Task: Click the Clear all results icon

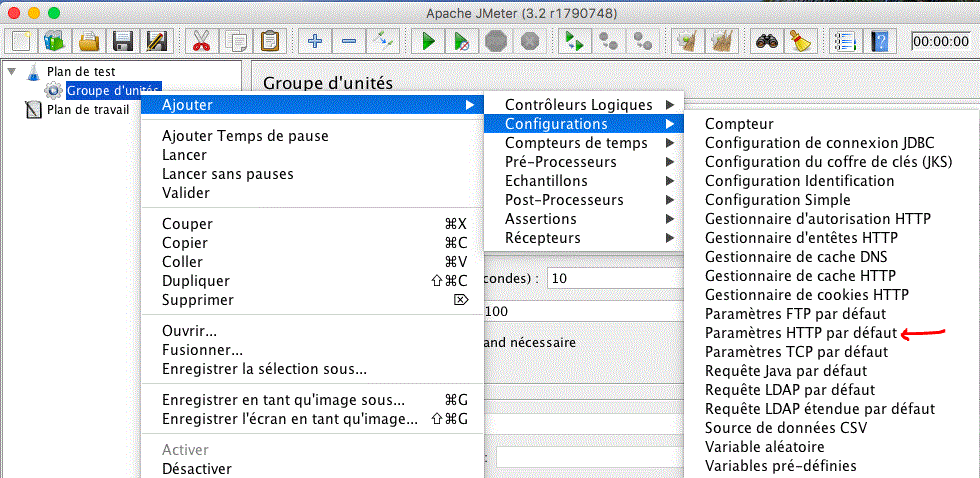Action: point(721,42)
